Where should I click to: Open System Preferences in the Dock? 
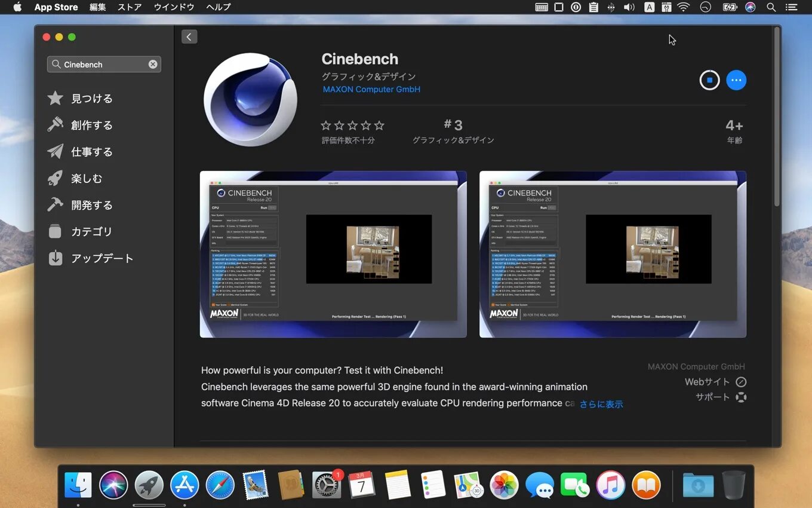(327, 485)
